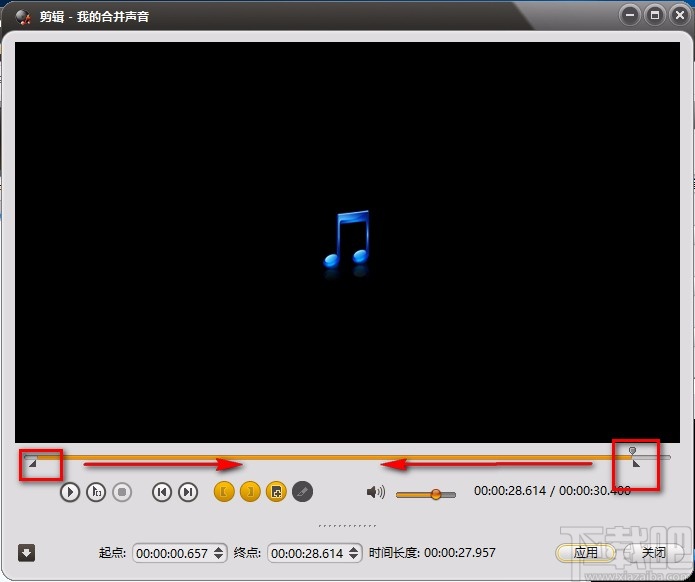The width and height of the screenshot is (695, 582).
Task: Click the music note preview area
Action: [347, 242]
